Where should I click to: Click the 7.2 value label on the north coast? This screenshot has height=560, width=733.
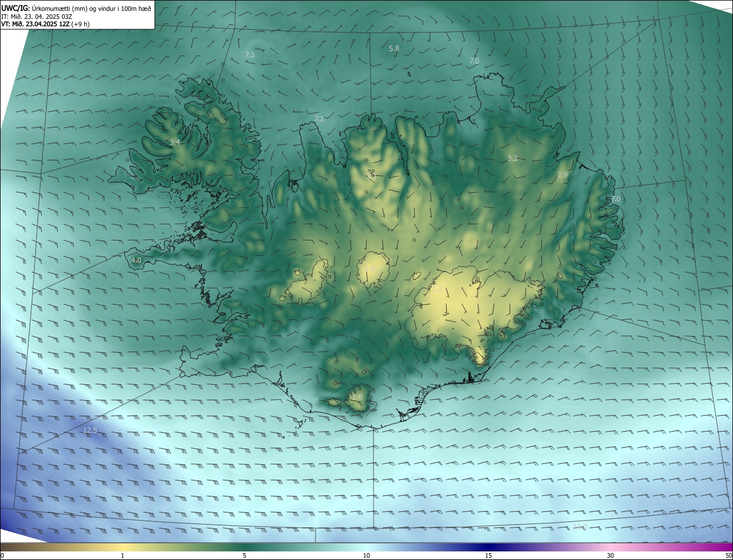coord(319,119)
